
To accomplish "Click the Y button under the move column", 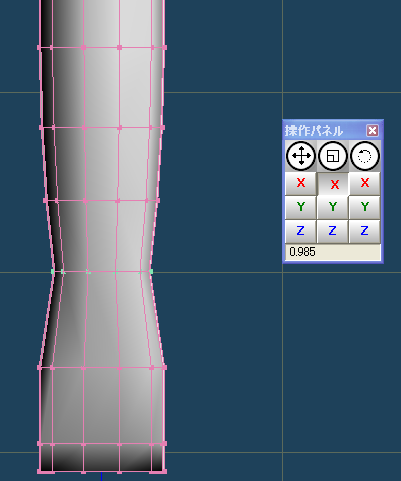I will pos(301,207).
